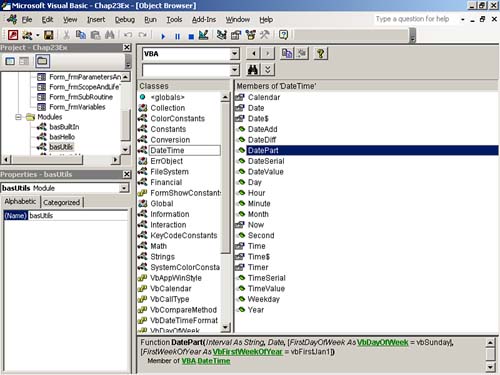Click the Object Browser search text field

(186, 70)
